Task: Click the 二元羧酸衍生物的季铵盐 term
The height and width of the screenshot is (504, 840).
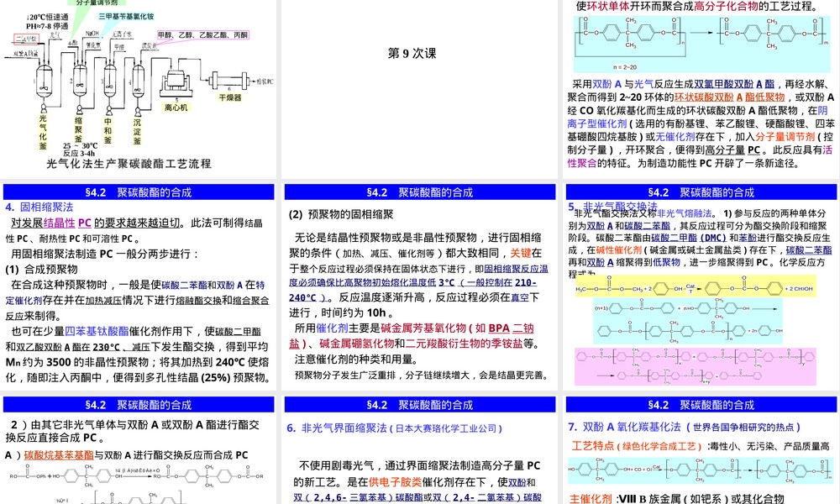Action: pyautogui.click(x=464, y=344)
